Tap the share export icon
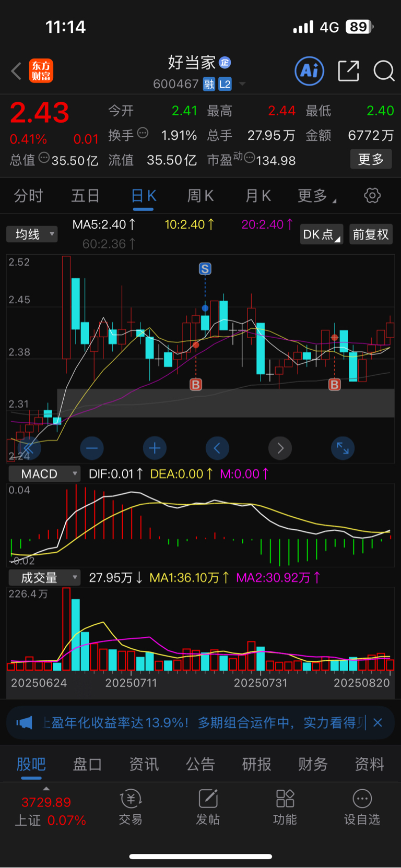Image resolution: width=401 pixels, height=868 pixels. (x=348, y=71)
